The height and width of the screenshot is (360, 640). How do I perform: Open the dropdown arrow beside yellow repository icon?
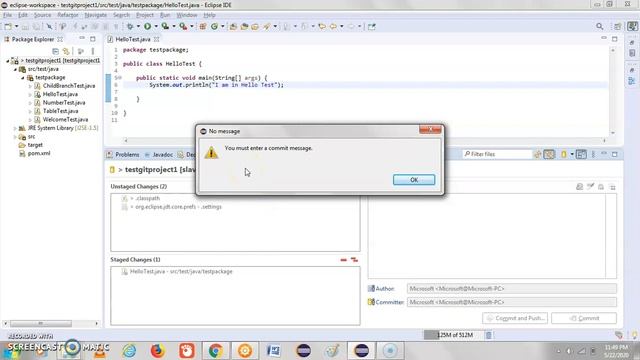tap(572, 154)
